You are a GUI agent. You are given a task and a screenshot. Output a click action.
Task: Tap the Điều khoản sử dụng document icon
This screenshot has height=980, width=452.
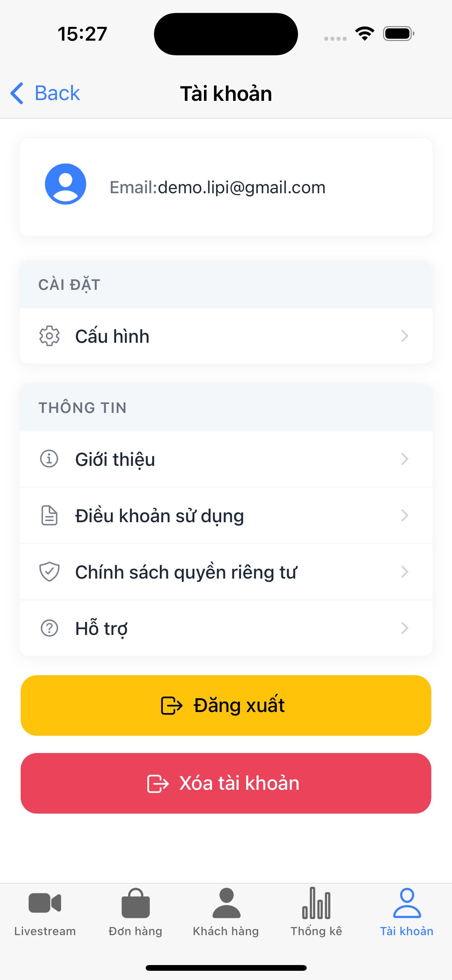coord(49,515)
